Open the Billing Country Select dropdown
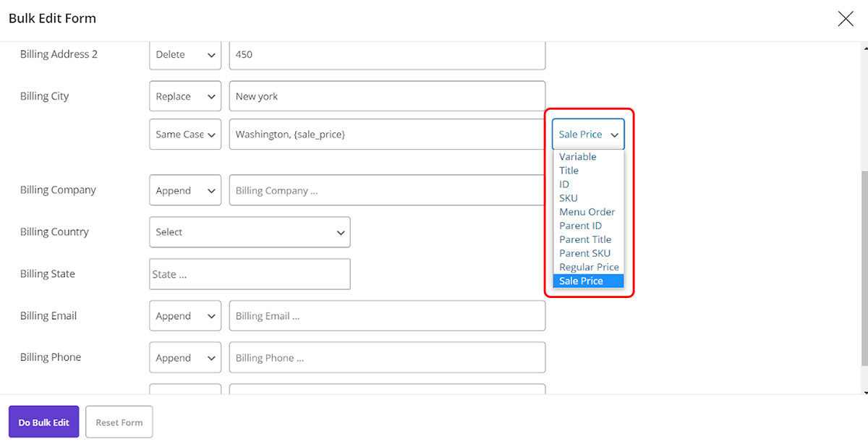This screenshot has width=868, height=447. [250, 232]
